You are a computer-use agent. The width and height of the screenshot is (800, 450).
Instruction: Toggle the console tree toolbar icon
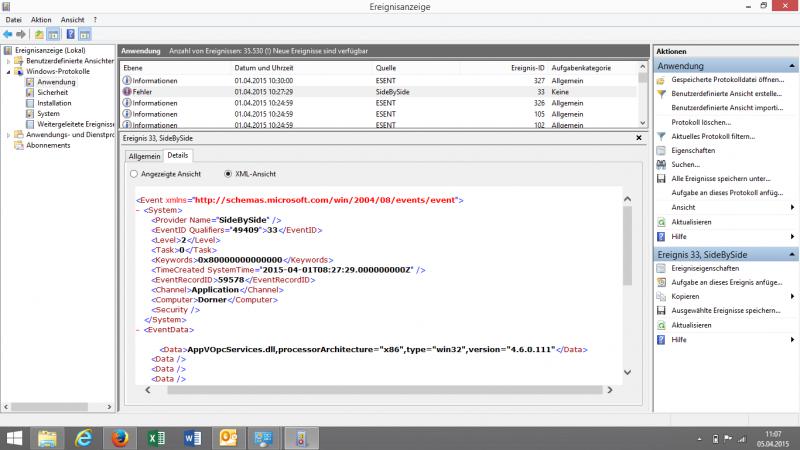(x=53, y=34)
